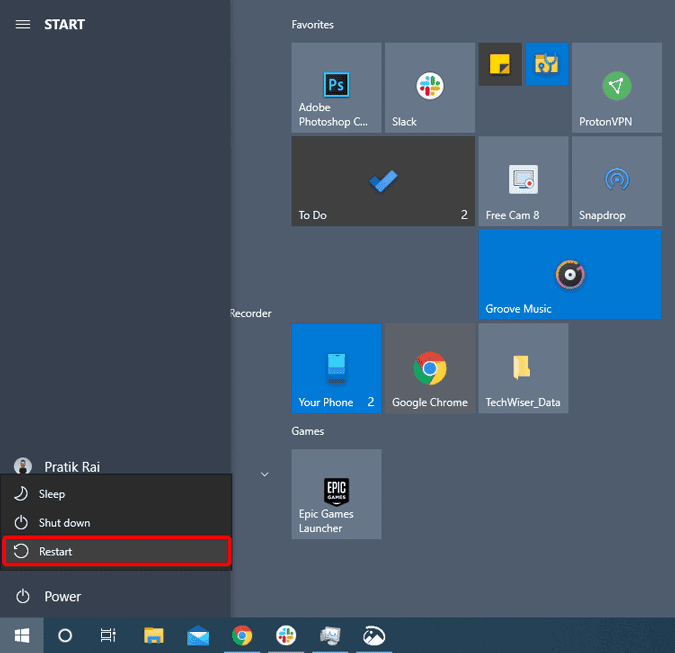Screen dimensions: 675x653
Task: Click the Games group heading
Action: click(x=307, y=431)
